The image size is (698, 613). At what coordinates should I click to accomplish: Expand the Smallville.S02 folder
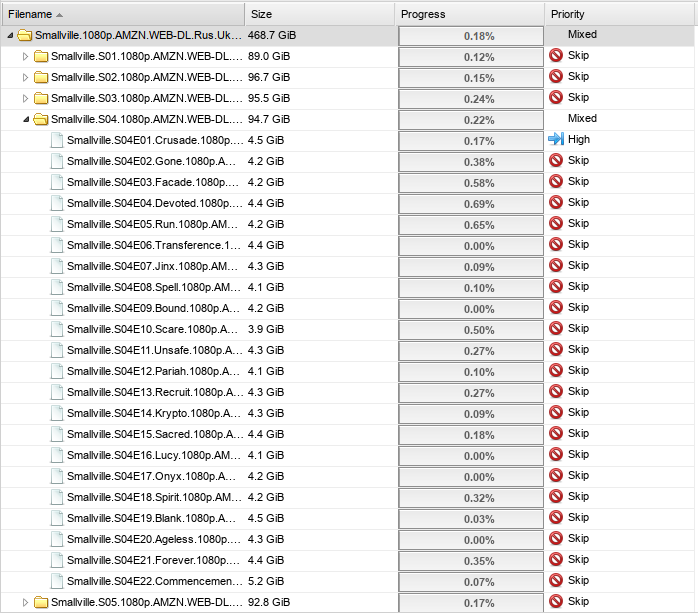pyautogui.click(x=25, y=77)
